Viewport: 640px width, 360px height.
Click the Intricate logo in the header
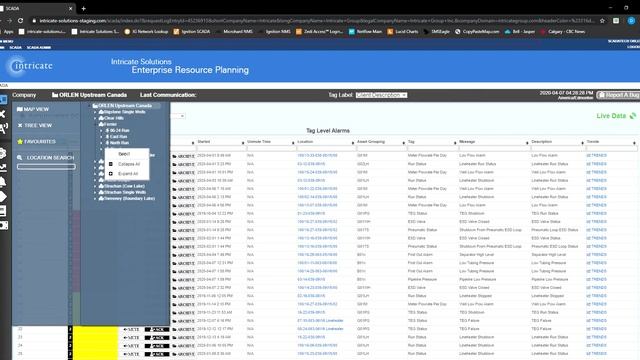(29, 66)
